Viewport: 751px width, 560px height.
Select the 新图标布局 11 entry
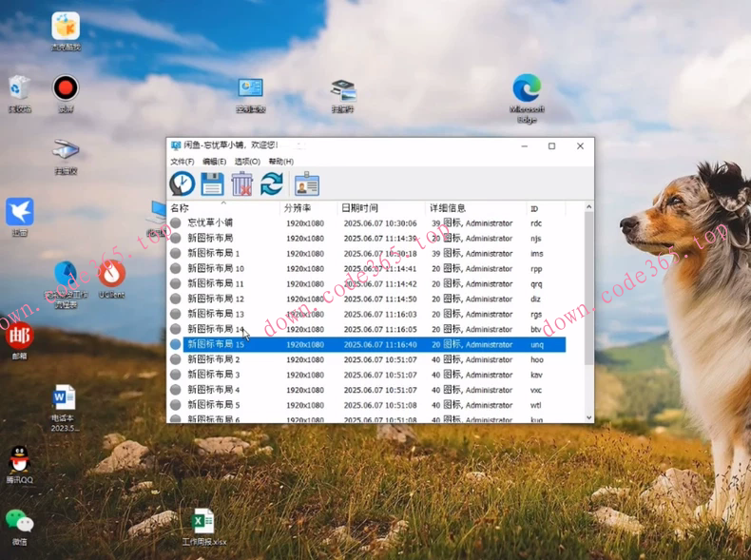click(367, 283)
